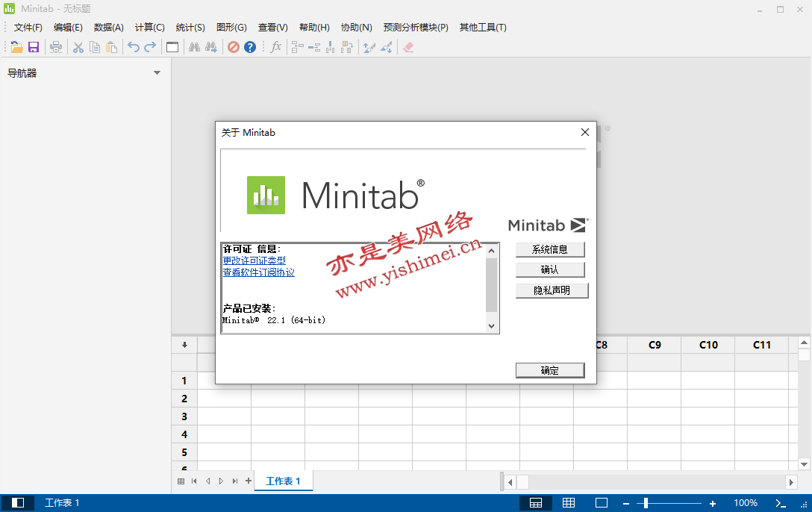Go to the previous worksheet tab

[x=207, y=481]
